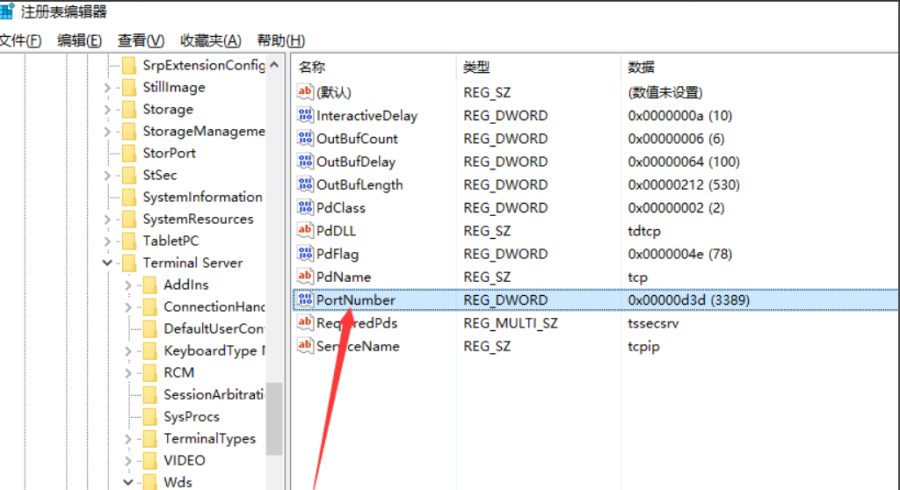This screenshot has width=900, height=490.
Task: Open the 收藏夹(A) menu
Action: (x=210, y=41)
